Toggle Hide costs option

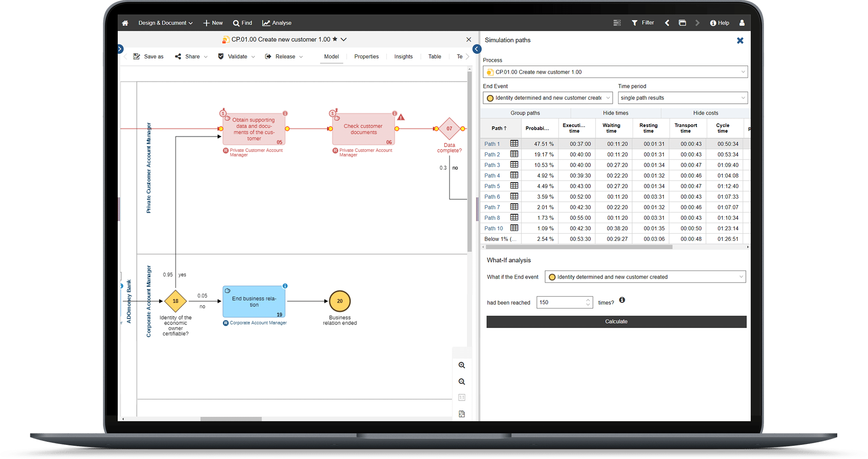coord(705,113)
